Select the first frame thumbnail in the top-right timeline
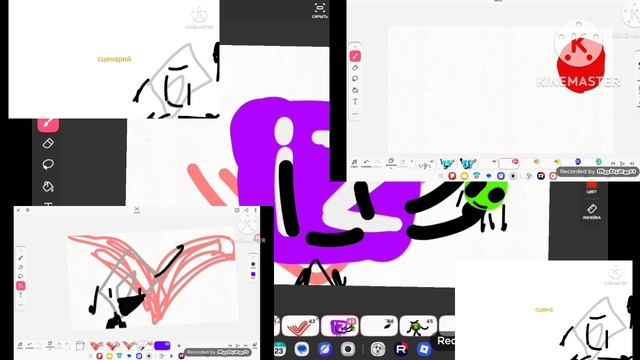Screen dimensions: 640x360 pyautogui.click(x=425, y=164)
